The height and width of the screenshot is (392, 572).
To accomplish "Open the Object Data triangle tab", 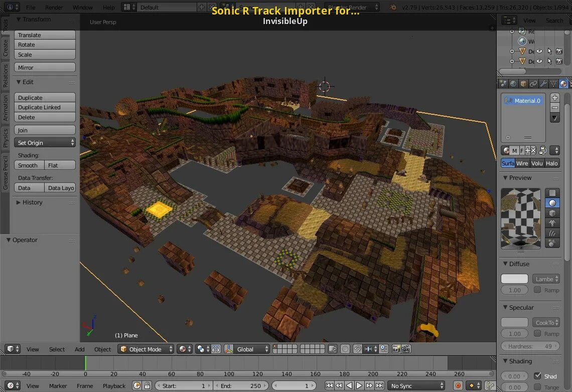I will tap(553, 84).
